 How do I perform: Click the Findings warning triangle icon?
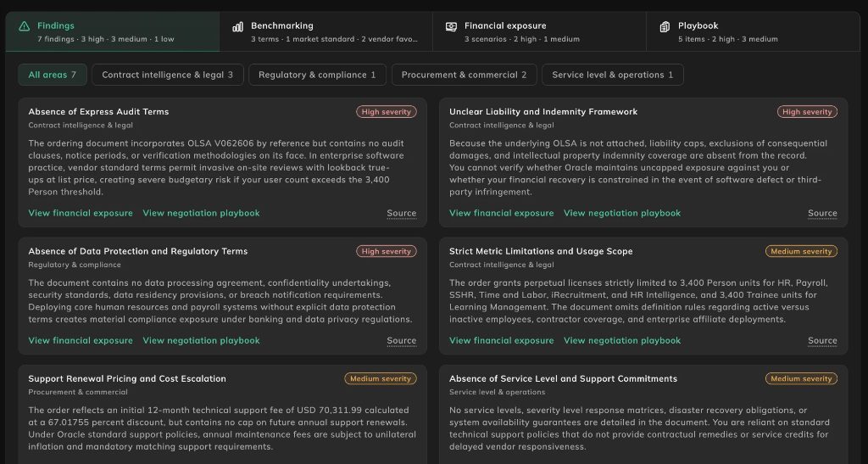(x=25, y=26)
